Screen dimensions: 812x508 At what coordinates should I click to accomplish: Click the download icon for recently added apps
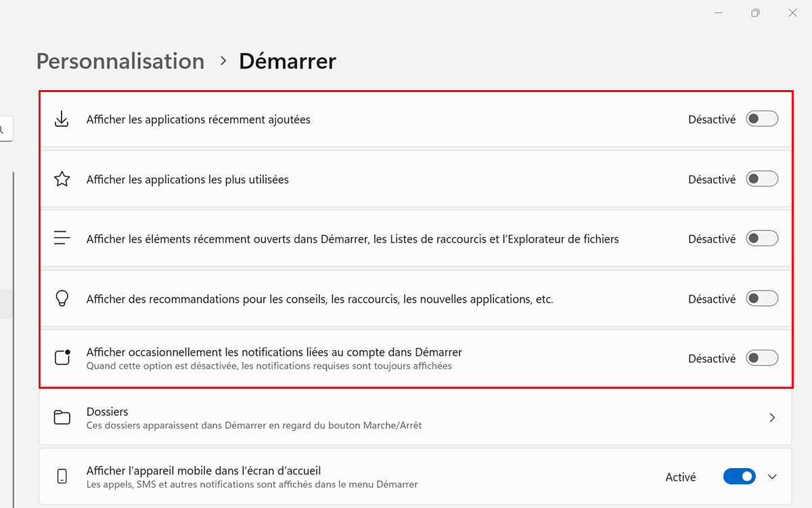[x=62, y=119]
